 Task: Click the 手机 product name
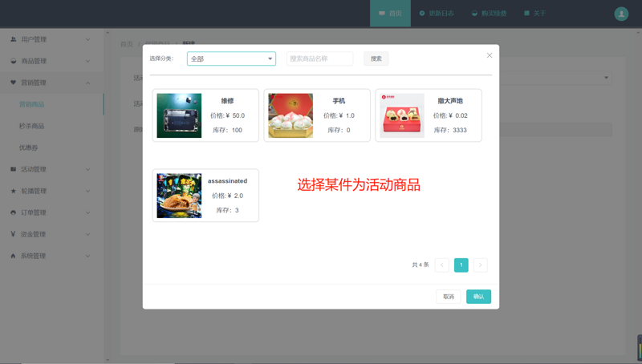pos(339,100)
